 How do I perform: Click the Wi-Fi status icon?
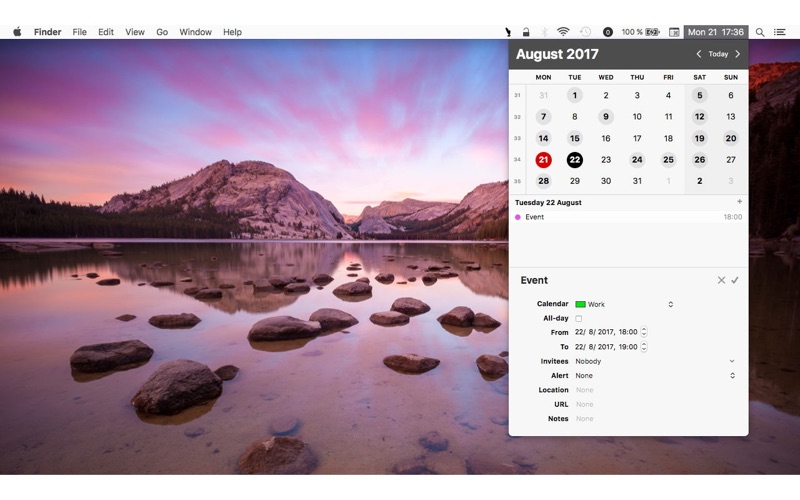coord(563,32)
